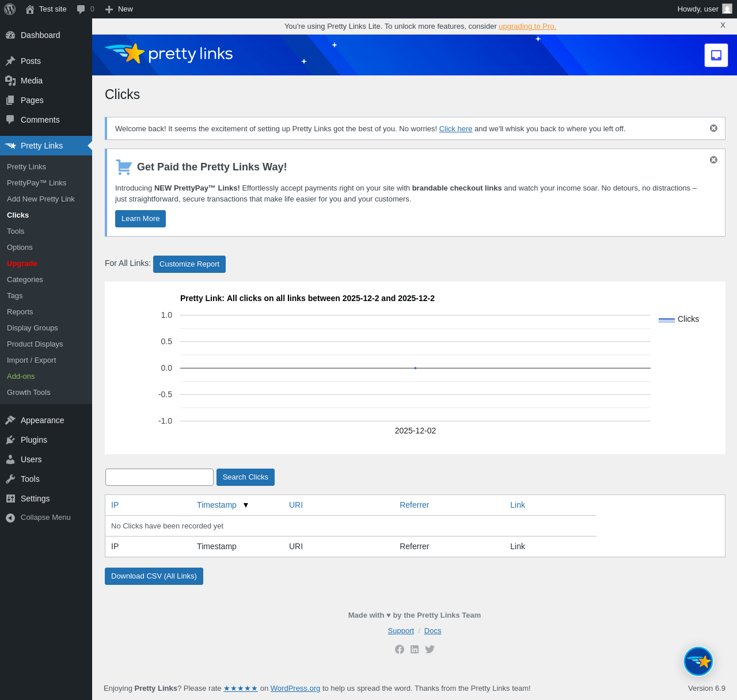Open the New content menu
The height and width of the screenshot is (700, 737).
pos(119,9)
